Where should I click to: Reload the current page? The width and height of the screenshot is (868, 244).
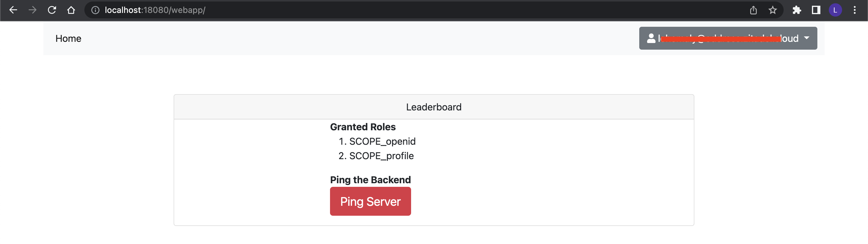pos(52,10)
